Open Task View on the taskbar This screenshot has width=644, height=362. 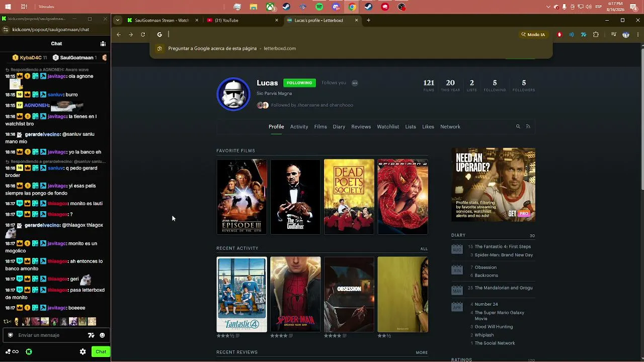tap(24, 7)
